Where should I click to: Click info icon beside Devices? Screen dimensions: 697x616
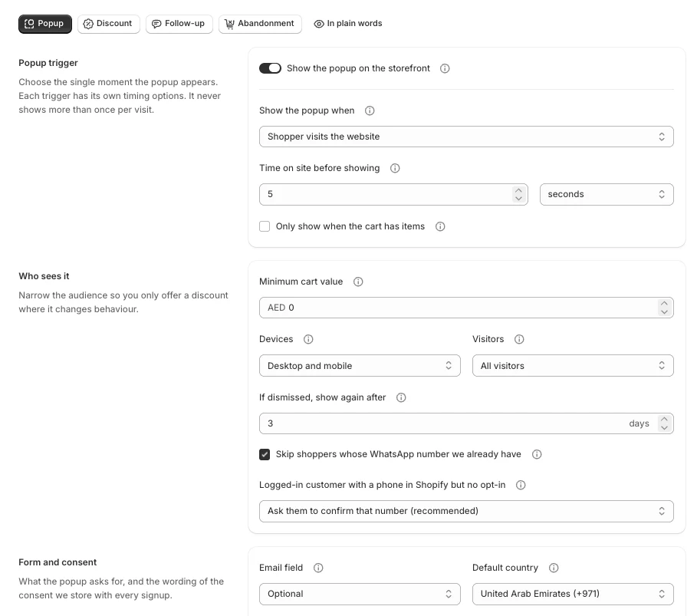point(308,339)
